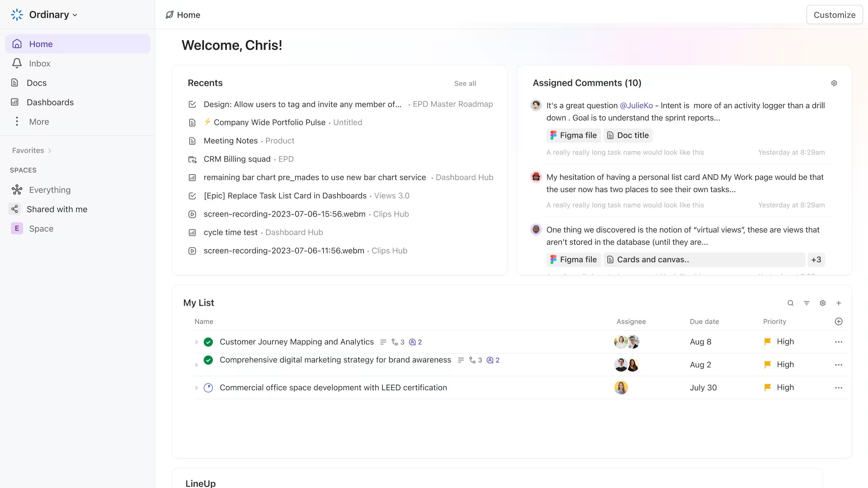This screenshot has width=868, height=488.
Task: Expand Commercial office space task subtasks
Action: [x=197, y=387]
